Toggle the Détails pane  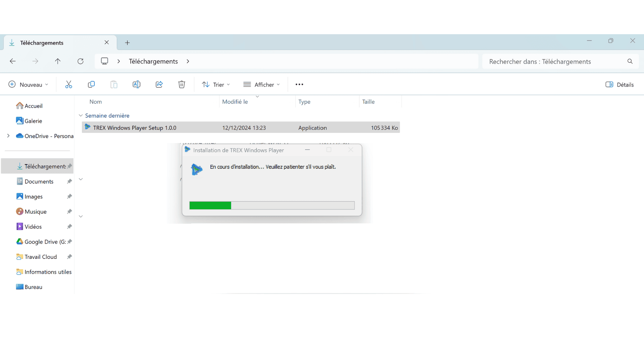click(x=619, y=84)
